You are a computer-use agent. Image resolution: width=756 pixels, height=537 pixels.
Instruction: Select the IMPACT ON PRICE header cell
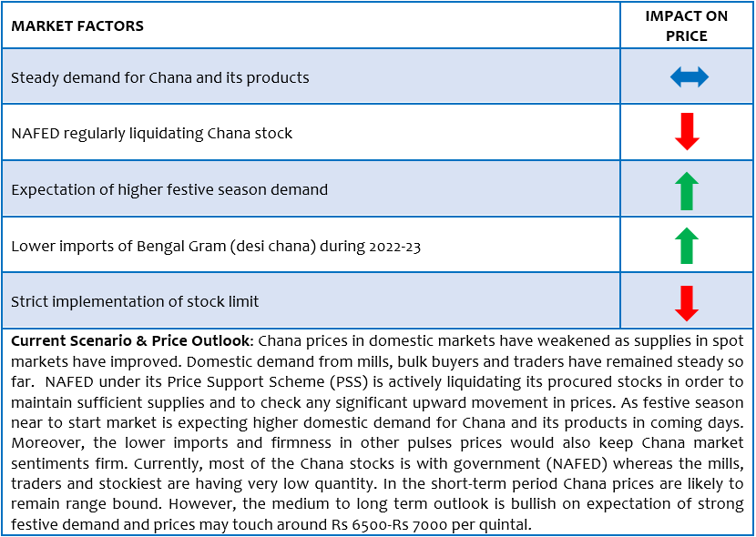pos(687,25)
